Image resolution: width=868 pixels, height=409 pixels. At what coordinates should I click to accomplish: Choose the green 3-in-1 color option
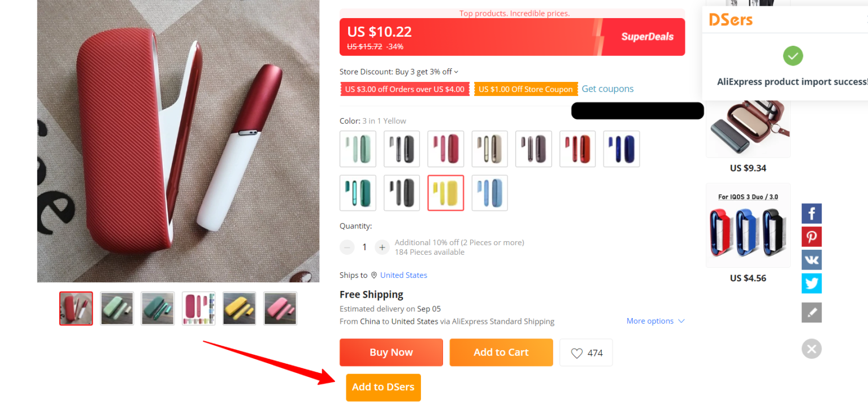point(358,149)
